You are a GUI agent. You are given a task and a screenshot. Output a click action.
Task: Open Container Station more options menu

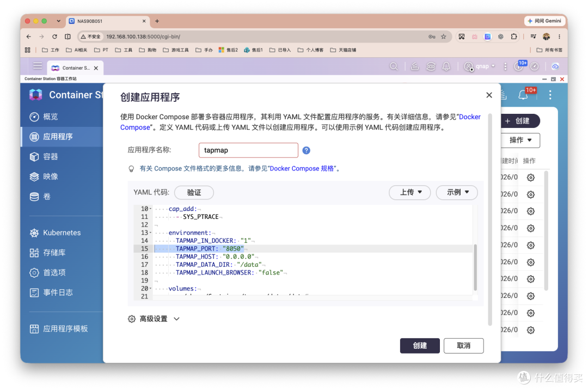point(550,95)
